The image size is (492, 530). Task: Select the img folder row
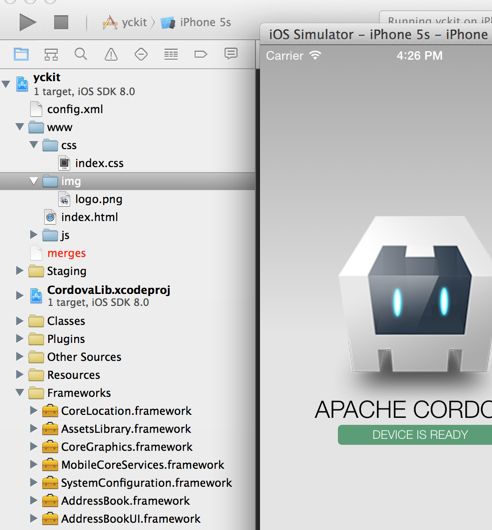(x=128, y=181)
